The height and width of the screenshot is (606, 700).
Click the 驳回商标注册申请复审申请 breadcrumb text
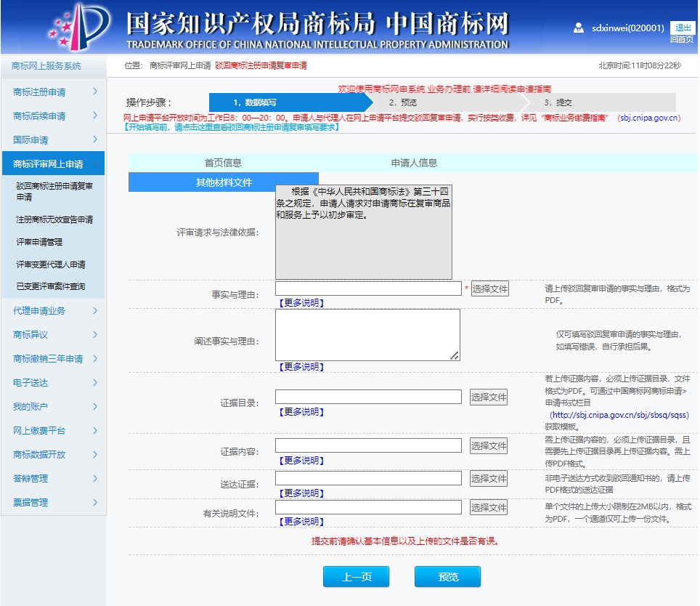click(261, 65)
